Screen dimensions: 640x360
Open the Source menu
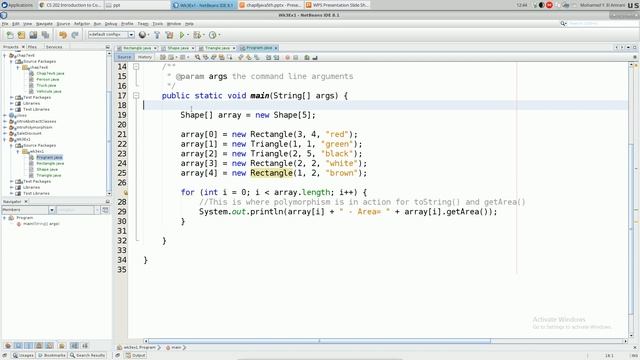click(x=63, y=24)
